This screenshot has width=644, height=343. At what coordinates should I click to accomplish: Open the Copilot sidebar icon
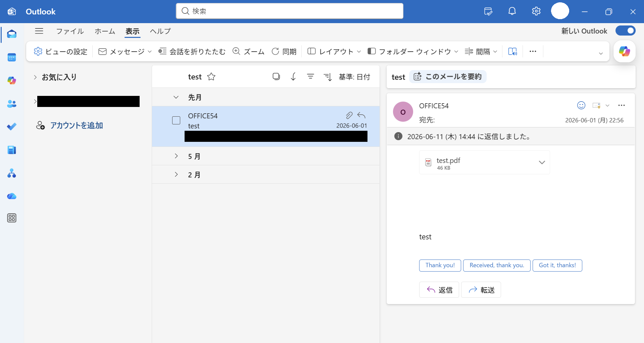[x=12, y=80]
